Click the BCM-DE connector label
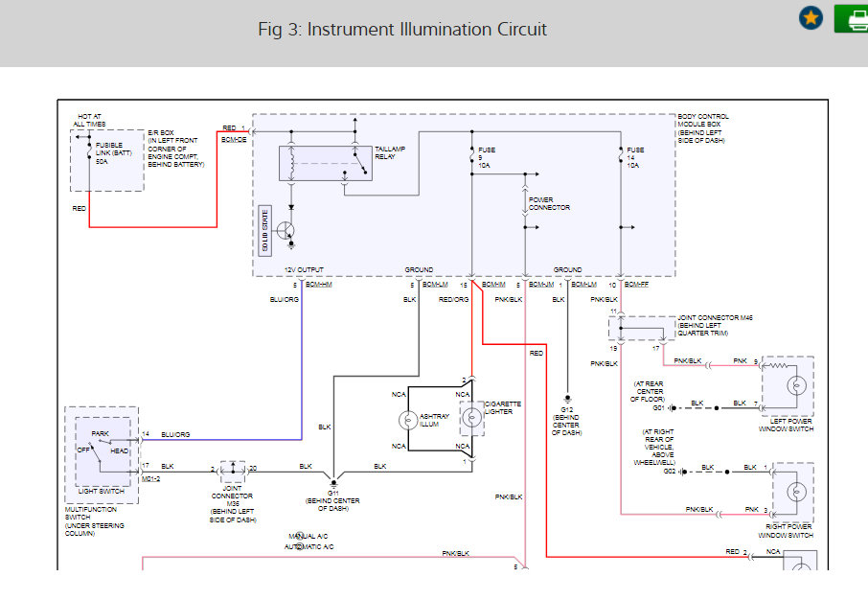This screenshot has height=600, width=868. click(234, 140)
